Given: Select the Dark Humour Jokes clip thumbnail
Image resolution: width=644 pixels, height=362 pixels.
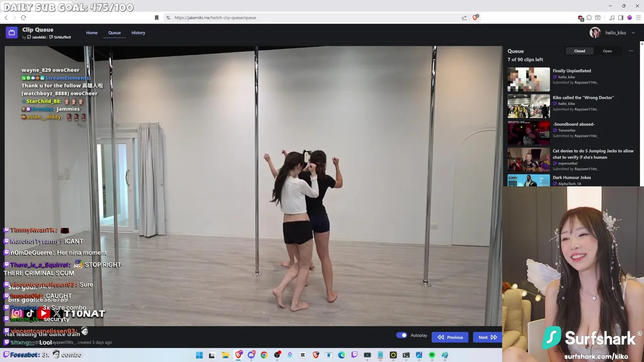Looking at the screenshot, I should pos(529,180).
